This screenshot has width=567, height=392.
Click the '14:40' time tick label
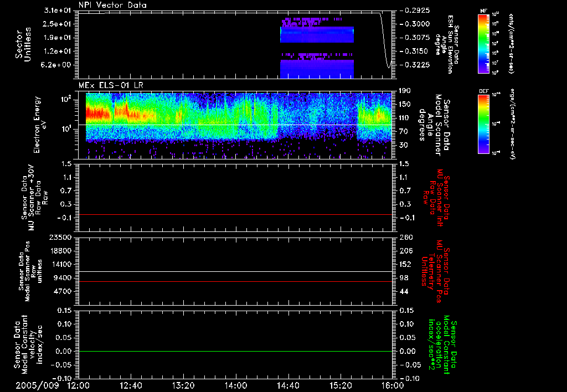click(x=288, y=385)
